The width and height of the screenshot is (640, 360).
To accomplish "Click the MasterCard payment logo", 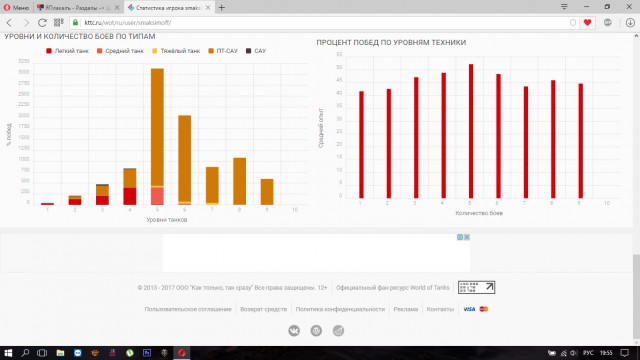I will coord(484,309).
